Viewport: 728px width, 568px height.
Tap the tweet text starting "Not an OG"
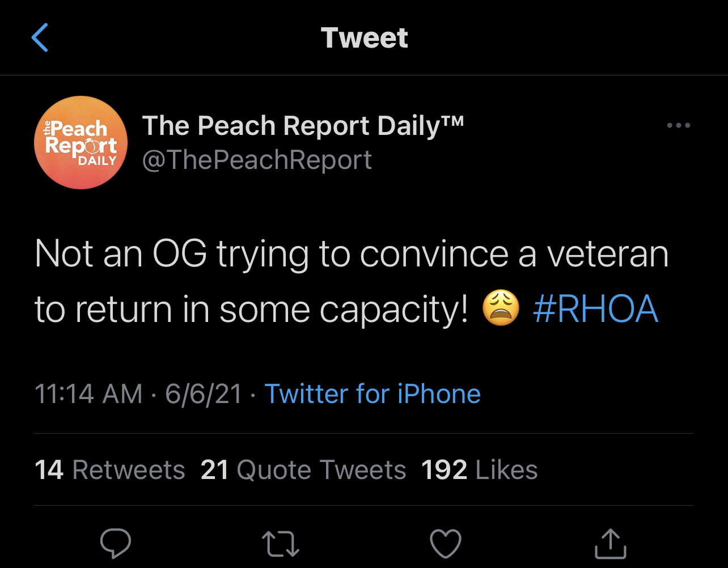click(352, 253)
